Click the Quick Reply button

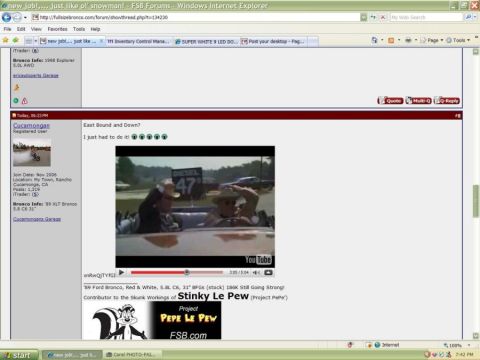(447, 101)
